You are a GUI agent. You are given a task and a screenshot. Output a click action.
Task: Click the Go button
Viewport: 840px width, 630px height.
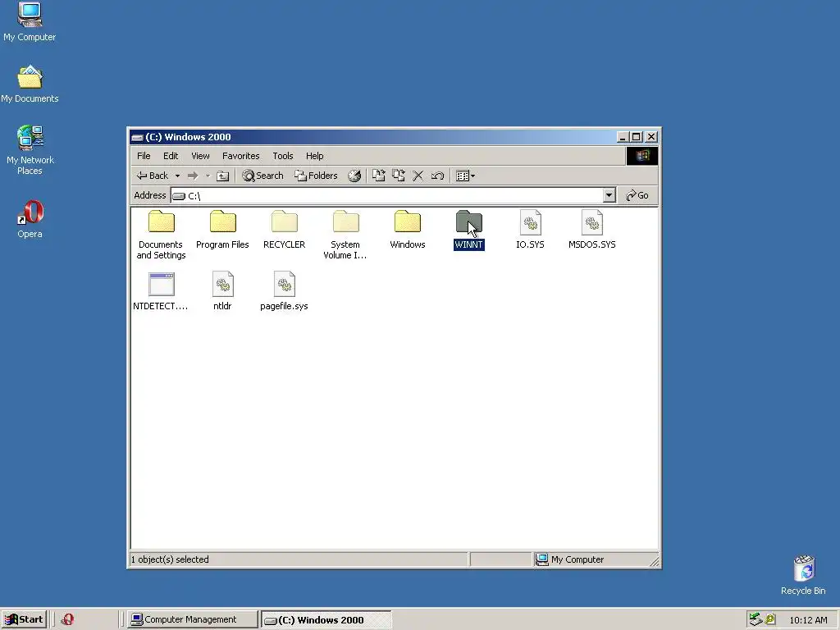pyautogui.click(x=637, y=195)
